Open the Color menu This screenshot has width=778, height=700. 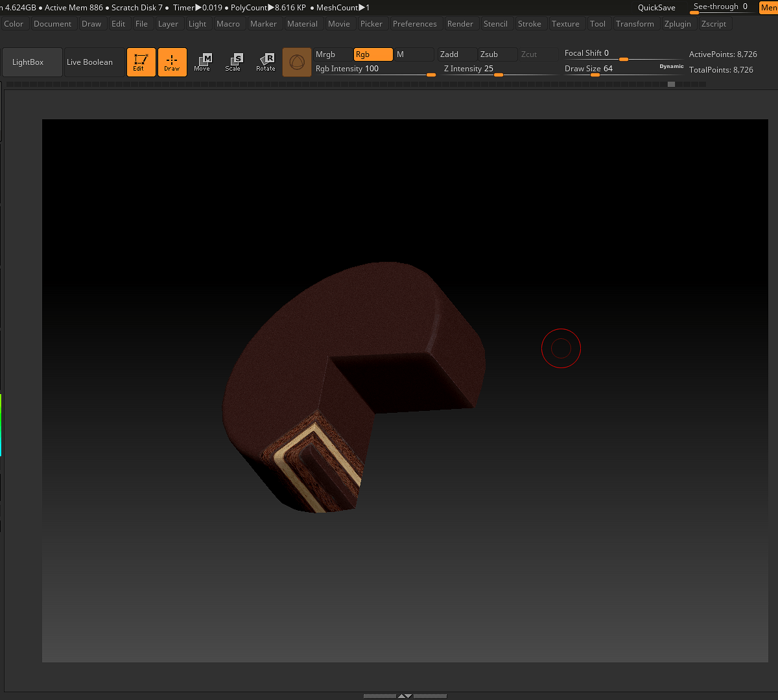click(x=14, y=24)
